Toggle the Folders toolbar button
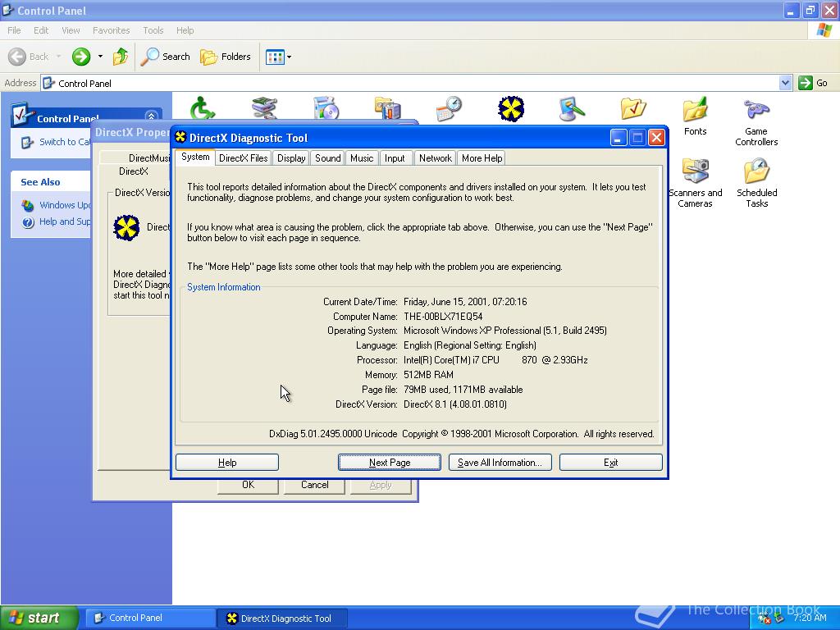 (x=226, y=57)
